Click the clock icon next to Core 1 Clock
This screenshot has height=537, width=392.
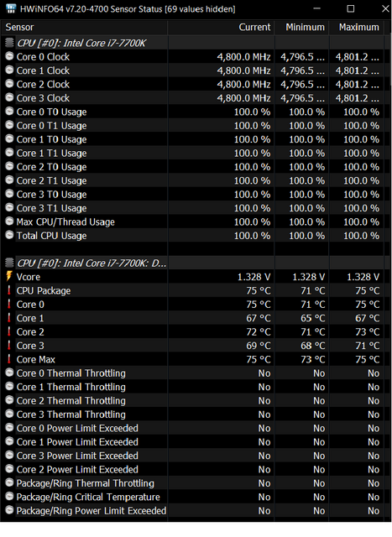click(9, 70)
